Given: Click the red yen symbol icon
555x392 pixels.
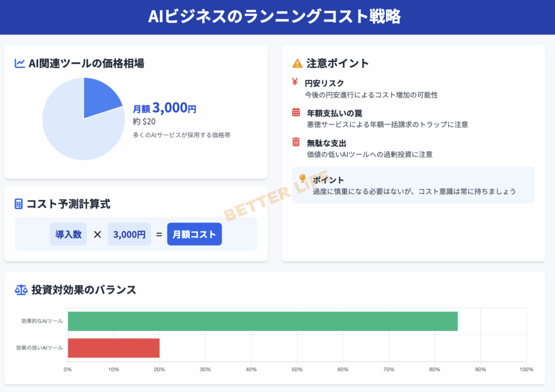Looking at the screenshot, I should pyautogui.click(x=295, y=82).
